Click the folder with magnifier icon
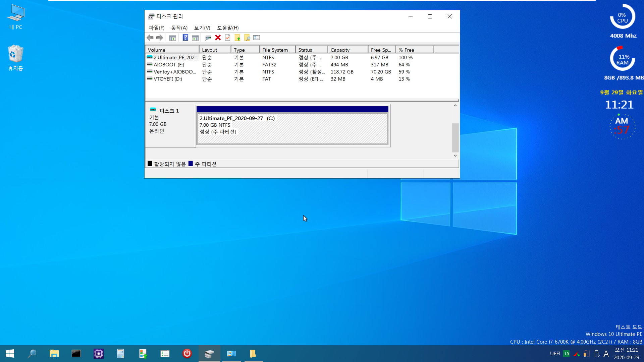The height and width of the screenshot is (362, 644). [247, 38]
